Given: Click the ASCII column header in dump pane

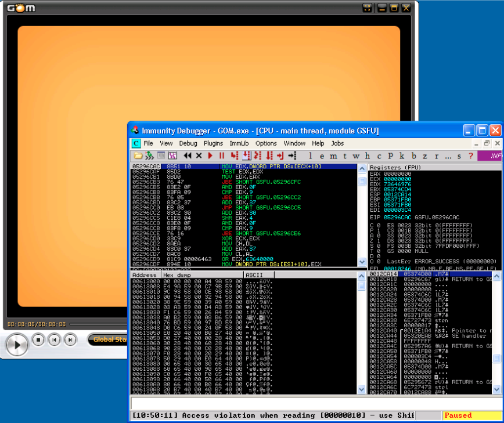Looking at the screenshot, I should (x=259, y=275).
